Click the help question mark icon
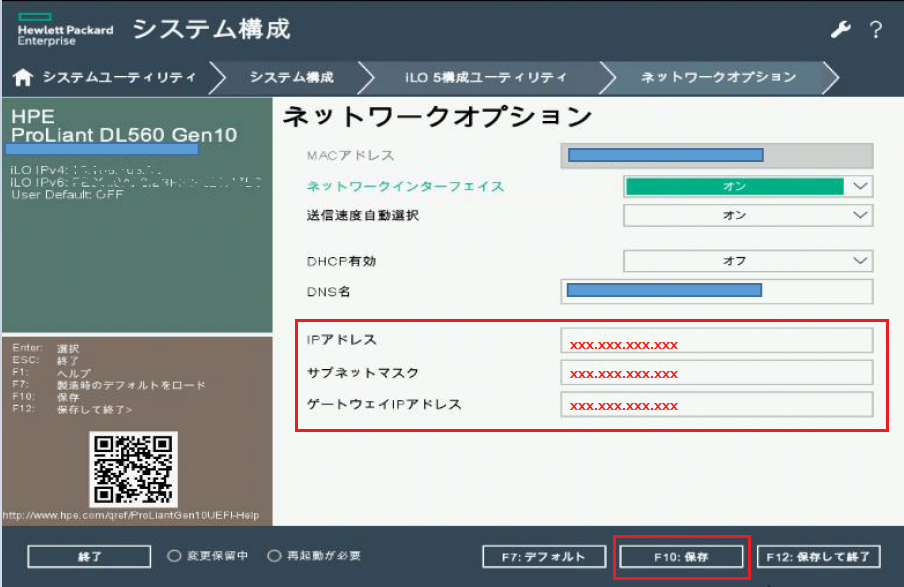This screenshot has width=904, height=587. pyautogui.click(x=876, y=31)
